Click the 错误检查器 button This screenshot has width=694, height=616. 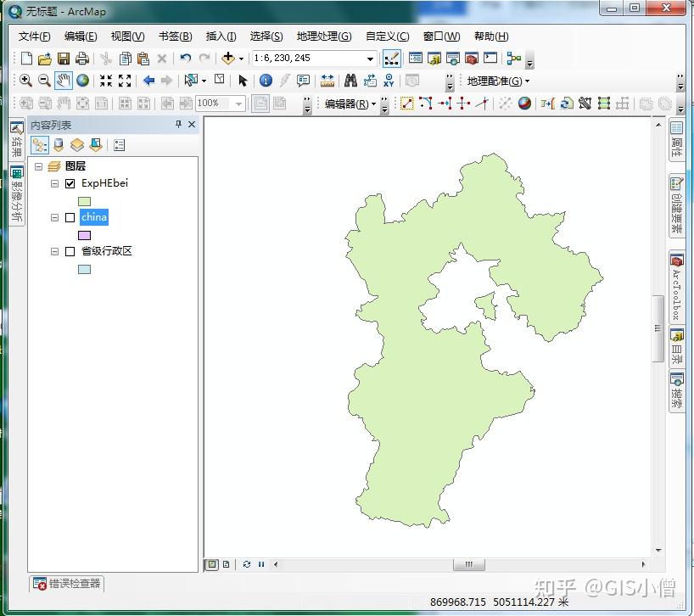tap(66, 583)
